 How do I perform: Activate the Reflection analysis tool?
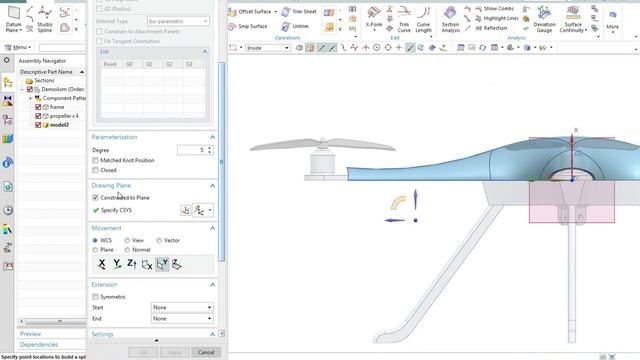tap(491, 28)
